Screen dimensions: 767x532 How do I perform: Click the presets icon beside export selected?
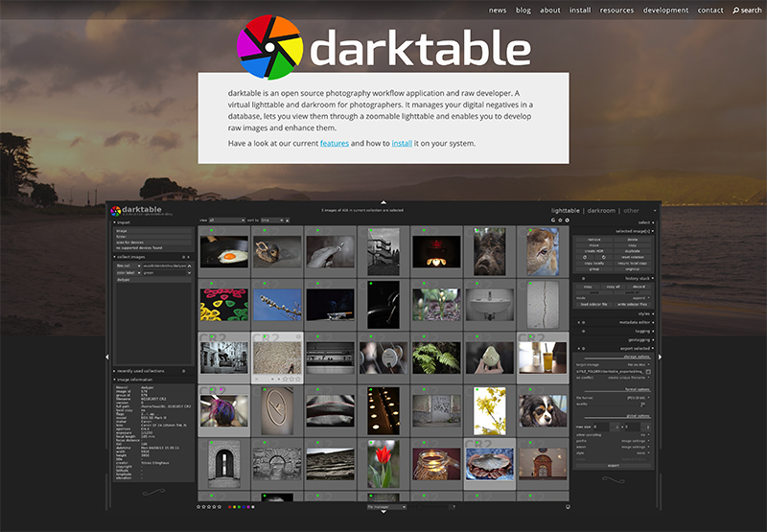pyautogui.click(x=579, y=348)
